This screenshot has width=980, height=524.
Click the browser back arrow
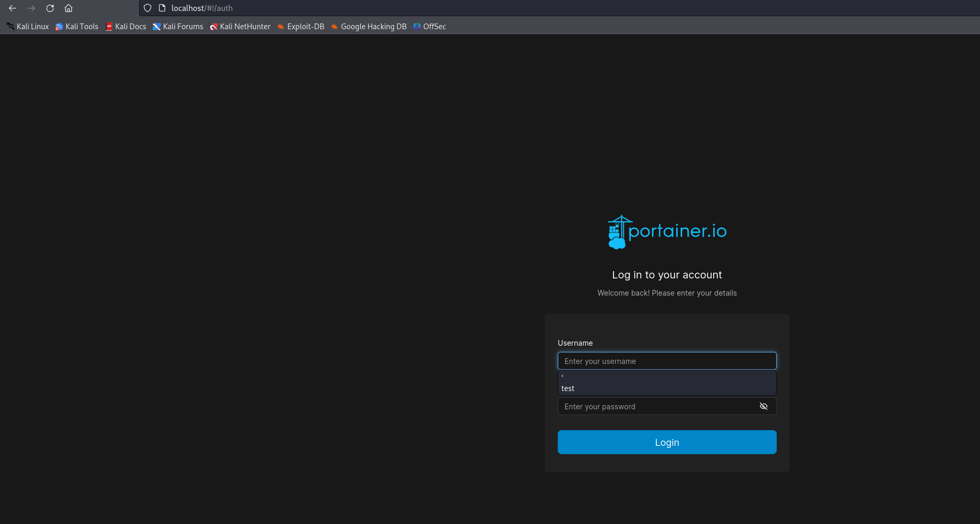click(x=13, y=8)
